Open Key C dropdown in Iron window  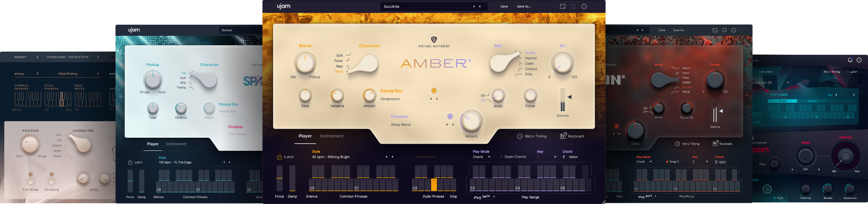(700, 162)
